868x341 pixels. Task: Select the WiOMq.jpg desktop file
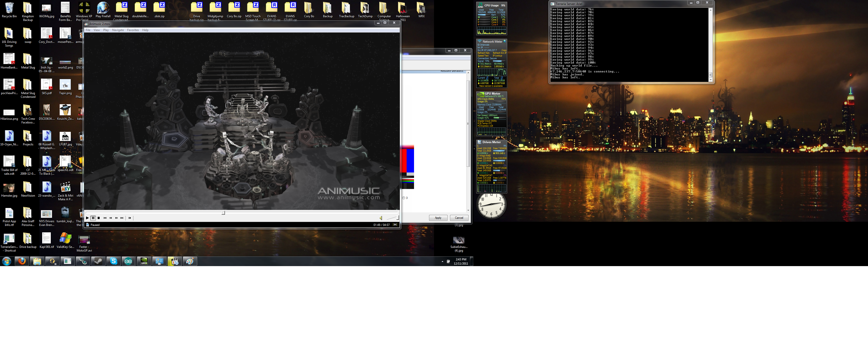click(47, 10)
